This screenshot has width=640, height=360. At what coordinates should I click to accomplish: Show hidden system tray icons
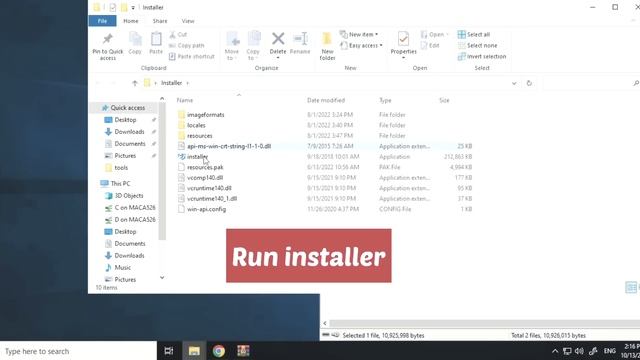(555, 351)
